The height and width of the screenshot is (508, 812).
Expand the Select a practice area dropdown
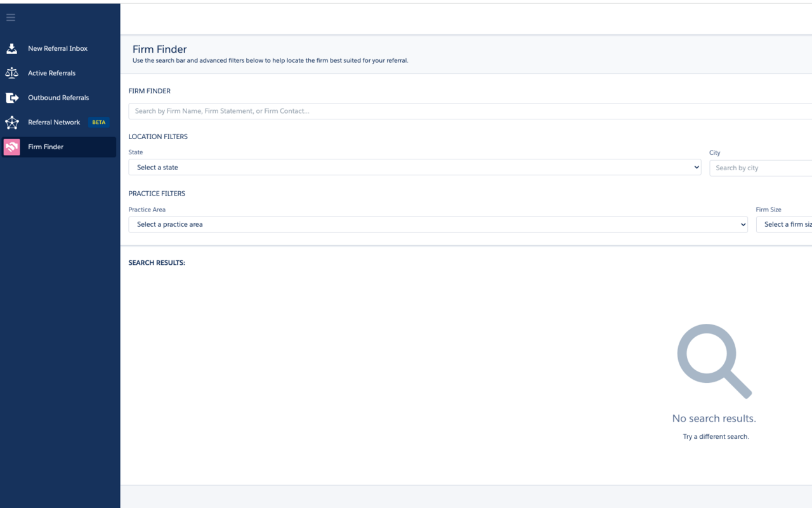tap(438, 224)
